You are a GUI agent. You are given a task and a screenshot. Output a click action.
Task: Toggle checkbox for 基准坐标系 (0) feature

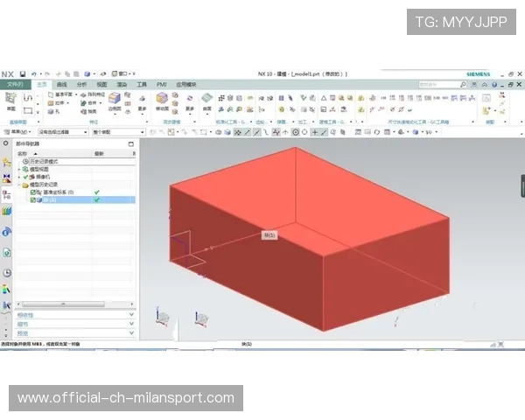33,192
